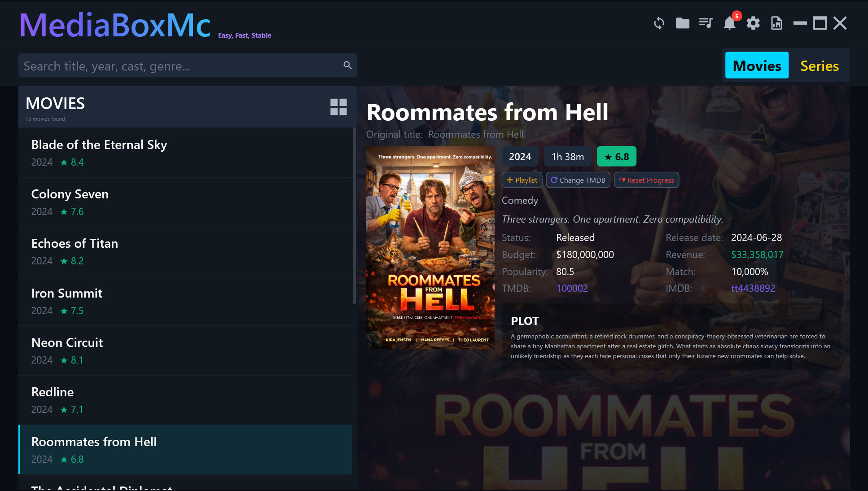Click the refresh/sync library icon
This screenshot has width=868, height=491.
point(659,23)
